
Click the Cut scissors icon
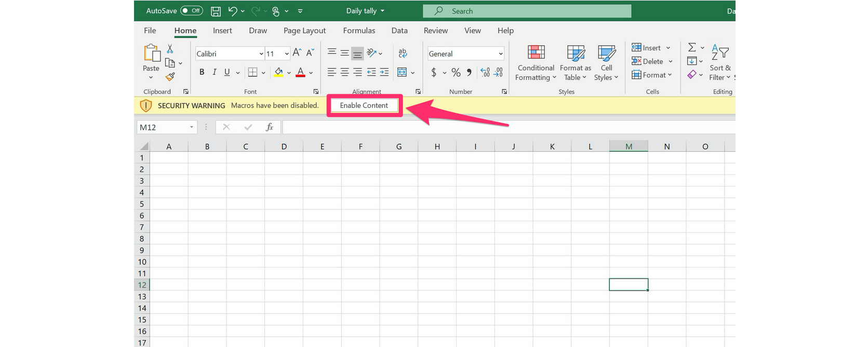(170, 49)
